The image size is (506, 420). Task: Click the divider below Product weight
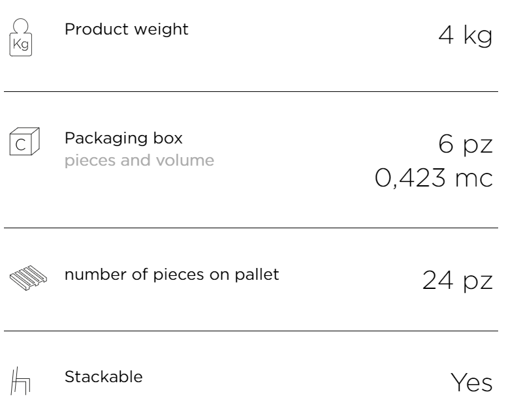pyautogui.click(x=251, y=91)
